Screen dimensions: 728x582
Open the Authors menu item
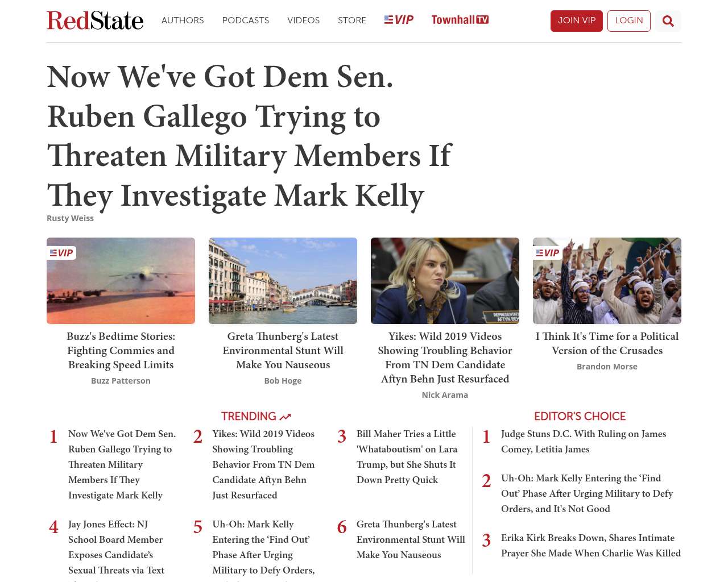183,20
